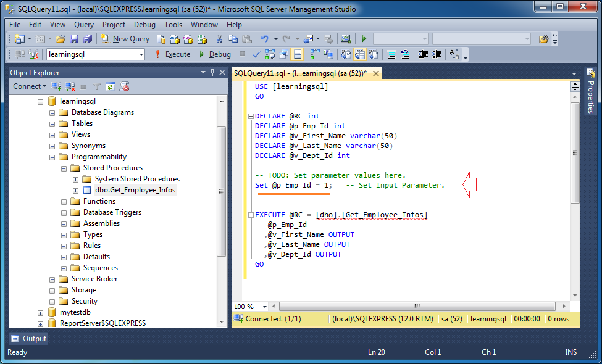Save the query with the floppy disk icon

[x=74, y=39]
